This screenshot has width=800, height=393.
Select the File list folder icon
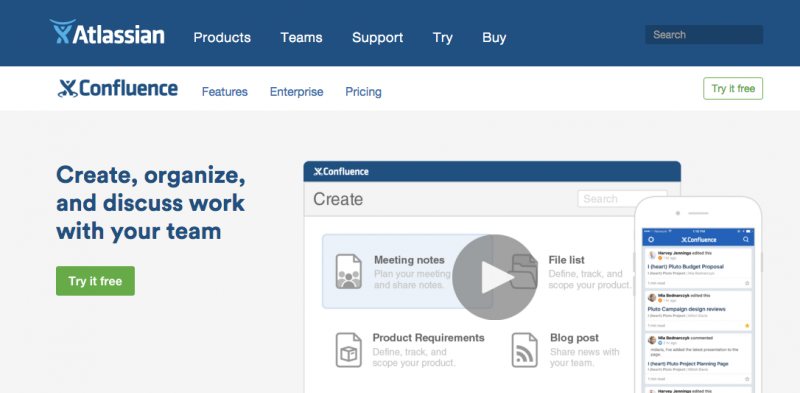(524, 272)
